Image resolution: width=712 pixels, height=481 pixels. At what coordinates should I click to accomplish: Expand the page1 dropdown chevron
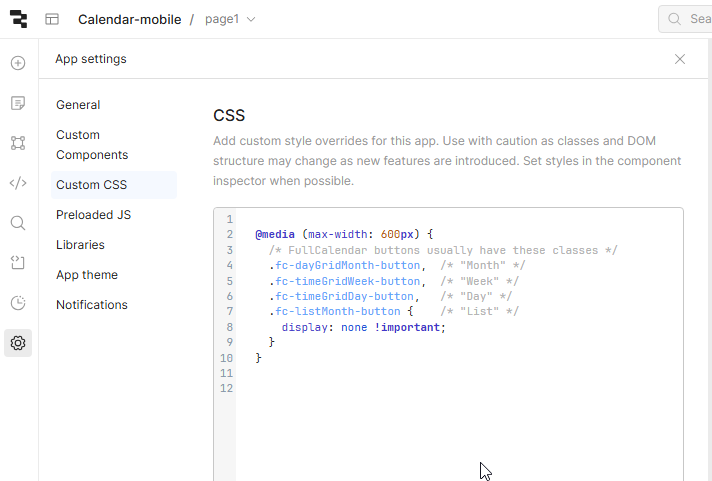click(x=251, y=20)
